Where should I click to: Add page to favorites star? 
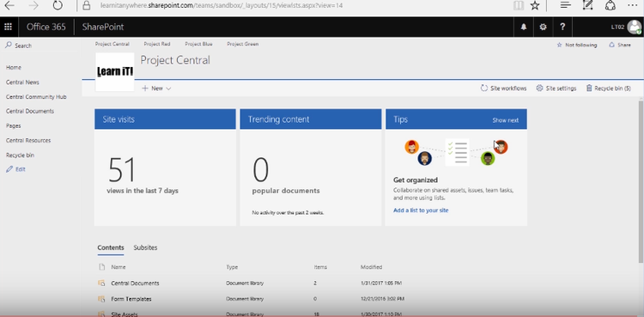pos(535,5)
